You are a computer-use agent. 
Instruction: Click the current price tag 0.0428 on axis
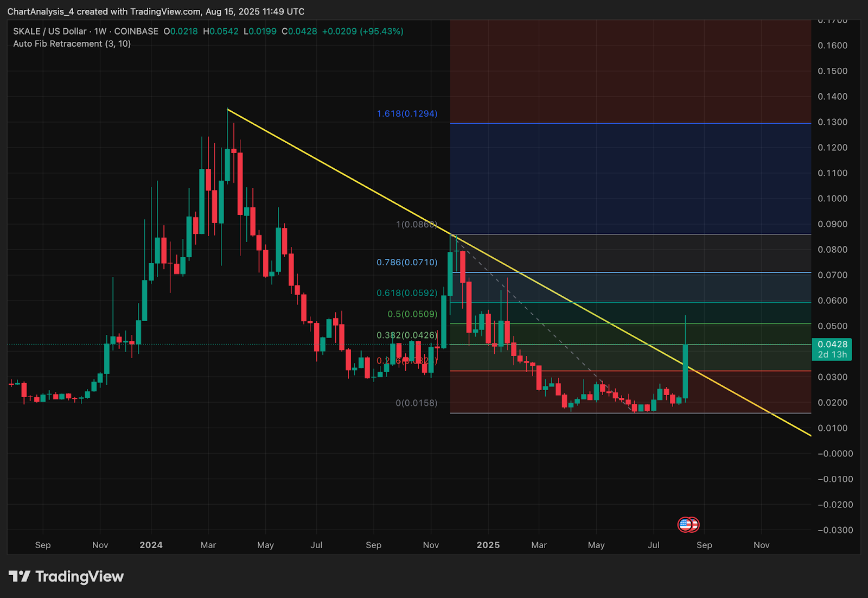coord(832,349)
